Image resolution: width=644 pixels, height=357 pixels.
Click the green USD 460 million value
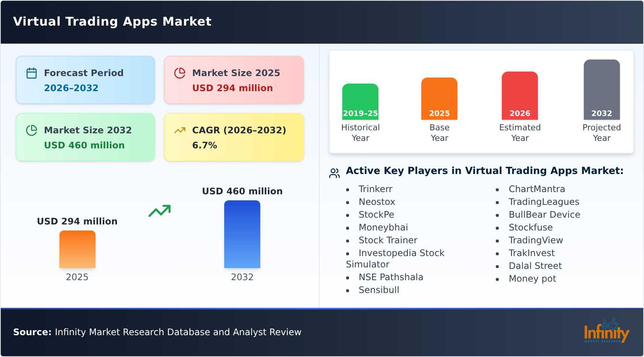(84, 145)
